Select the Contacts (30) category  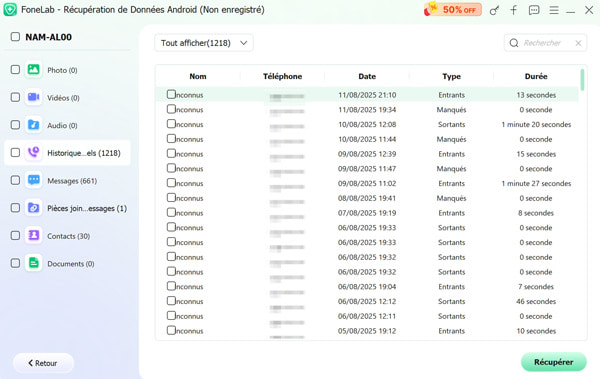[x=68, y=236]
